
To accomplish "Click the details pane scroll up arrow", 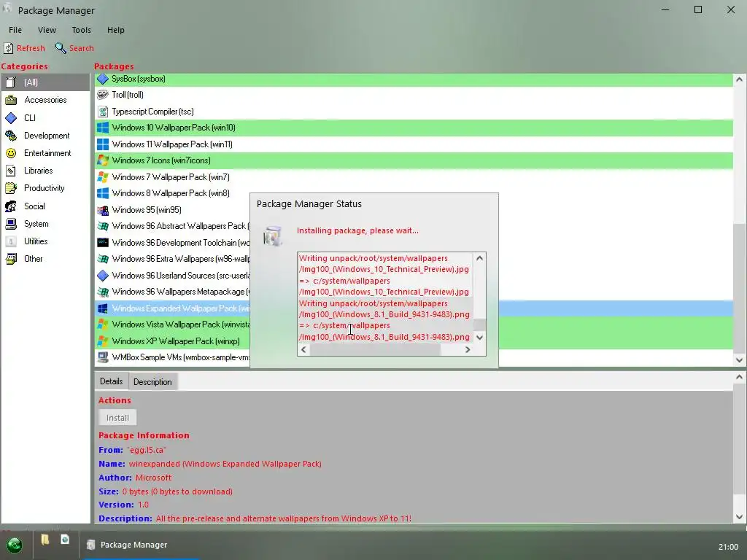I will click(740, 377).
